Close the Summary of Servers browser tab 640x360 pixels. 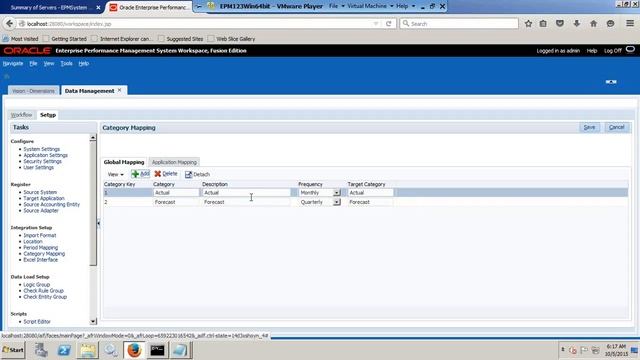(x=98, y=7)
